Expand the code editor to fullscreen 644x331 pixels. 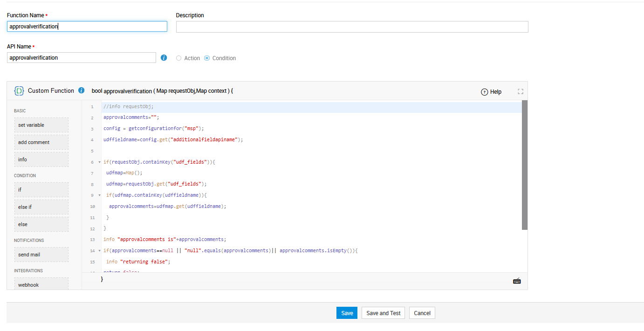521,91
